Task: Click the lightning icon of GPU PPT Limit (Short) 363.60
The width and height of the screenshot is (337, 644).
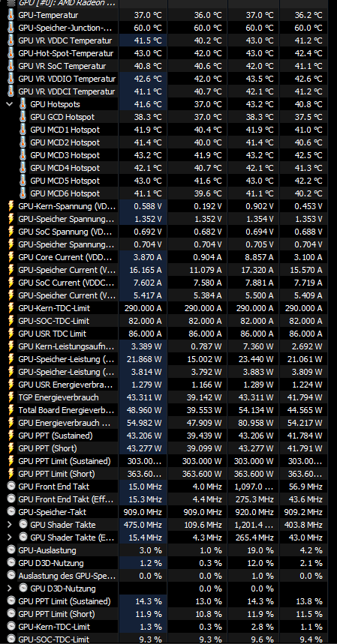Action: 11,474
